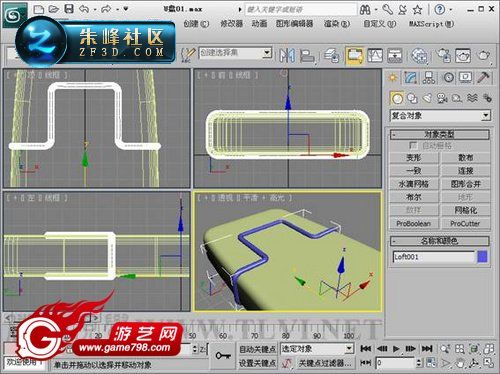The width and height of the screenshot is (500, 374).
Task: Open the Utilities hammer panel
Action: click(483, 78)
